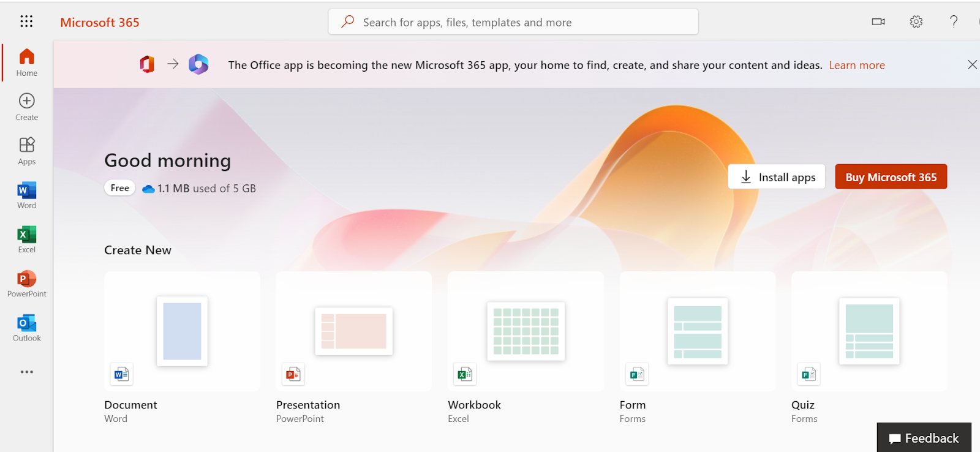Click Buy Microsoft 365 button

[x=891, y=177]
